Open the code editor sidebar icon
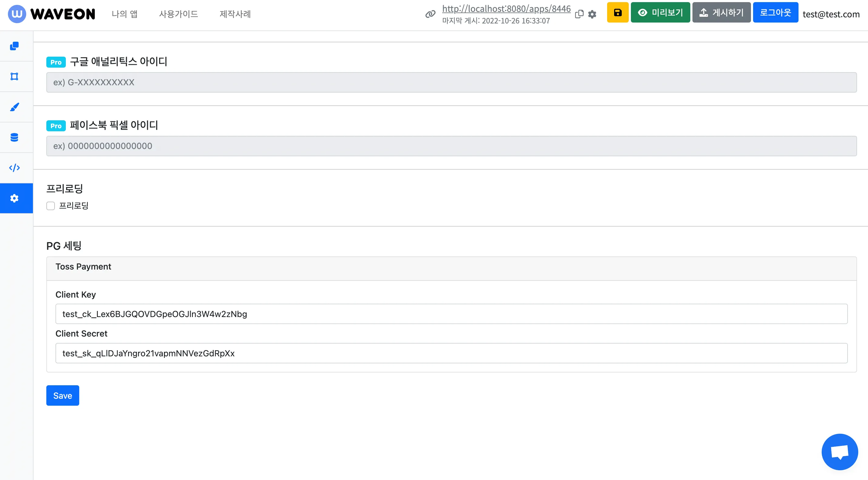 [x=14, y=168]
